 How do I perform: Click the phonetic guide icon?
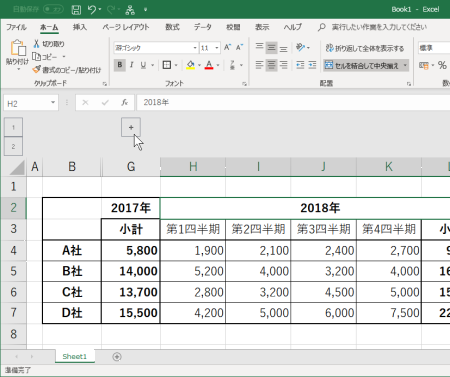tap(232, 65)
